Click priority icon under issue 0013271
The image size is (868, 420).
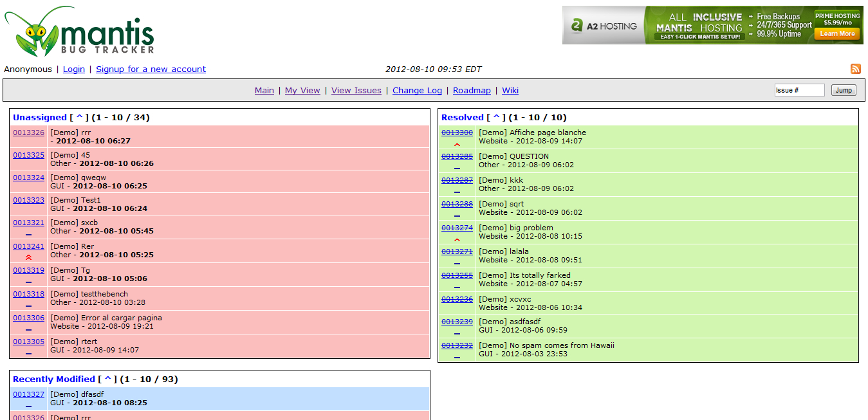coord(457,264)
